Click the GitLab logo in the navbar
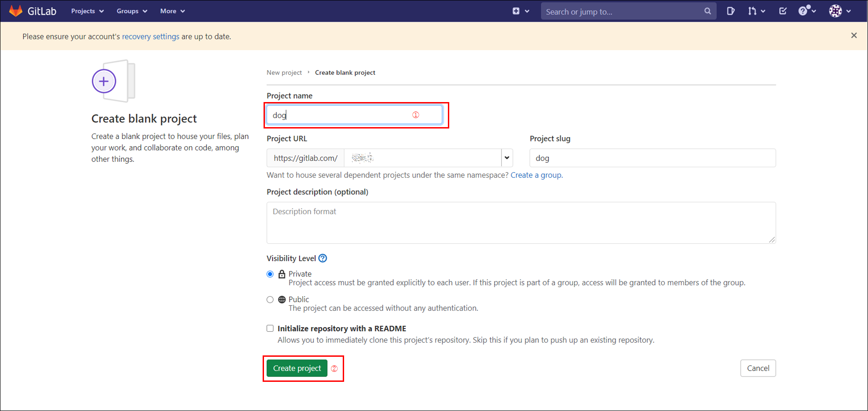 coord(32,10)
